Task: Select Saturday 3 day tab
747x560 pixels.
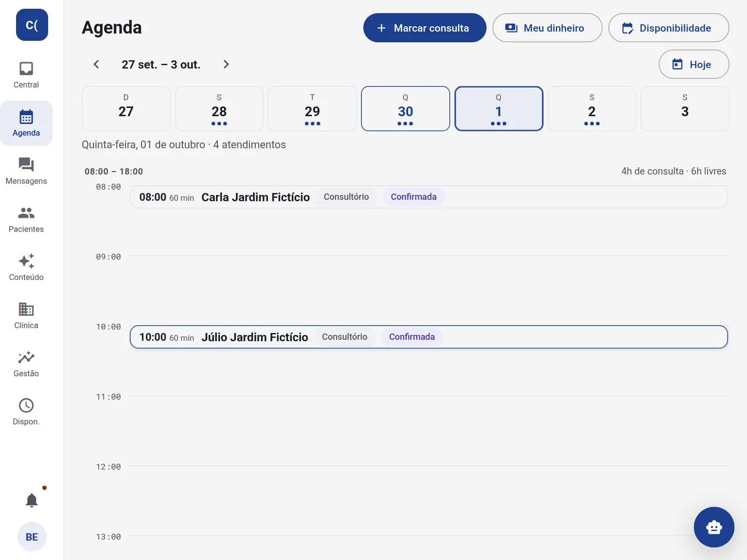Action: (685, 108)
